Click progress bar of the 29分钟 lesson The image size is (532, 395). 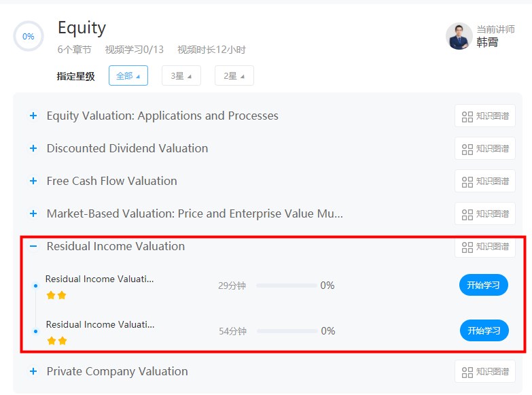tap(286, 286)
